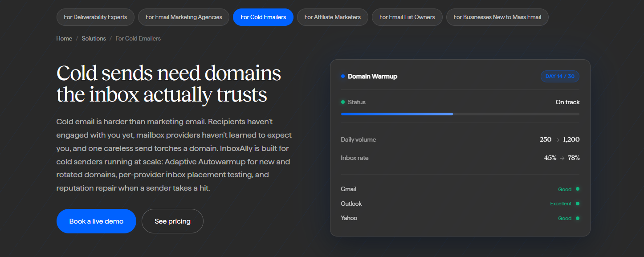Click the Daily volume label
This screenshot has width=644, height=257.
(359, 139)
